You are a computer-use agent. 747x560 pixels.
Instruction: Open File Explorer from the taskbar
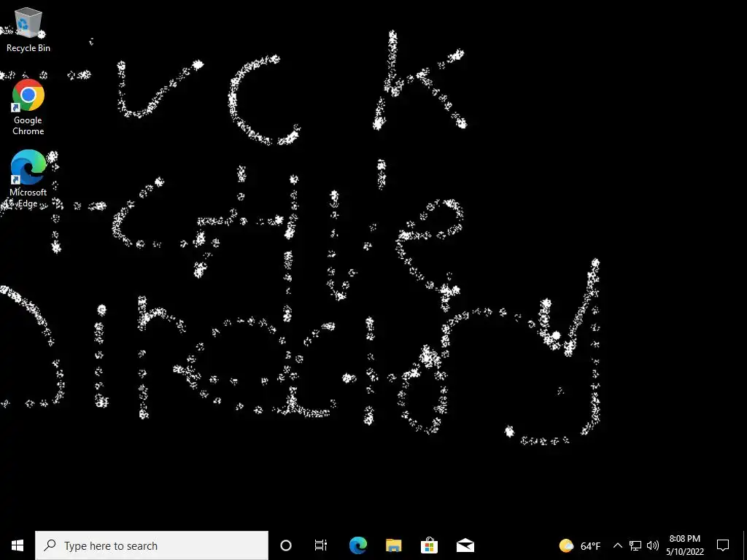[x=393, y=545]
